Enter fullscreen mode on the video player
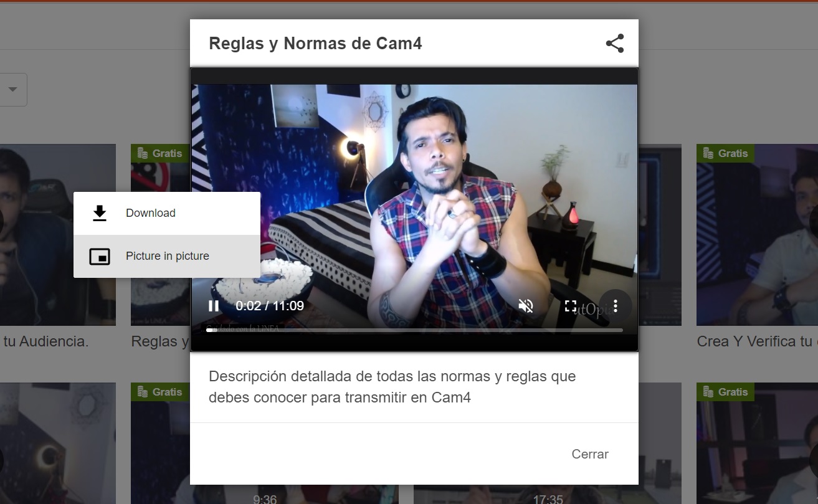 tap(571, 306)
